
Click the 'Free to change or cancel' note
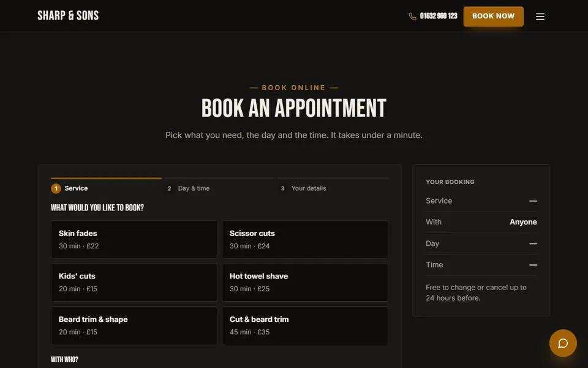click(477, 293)
